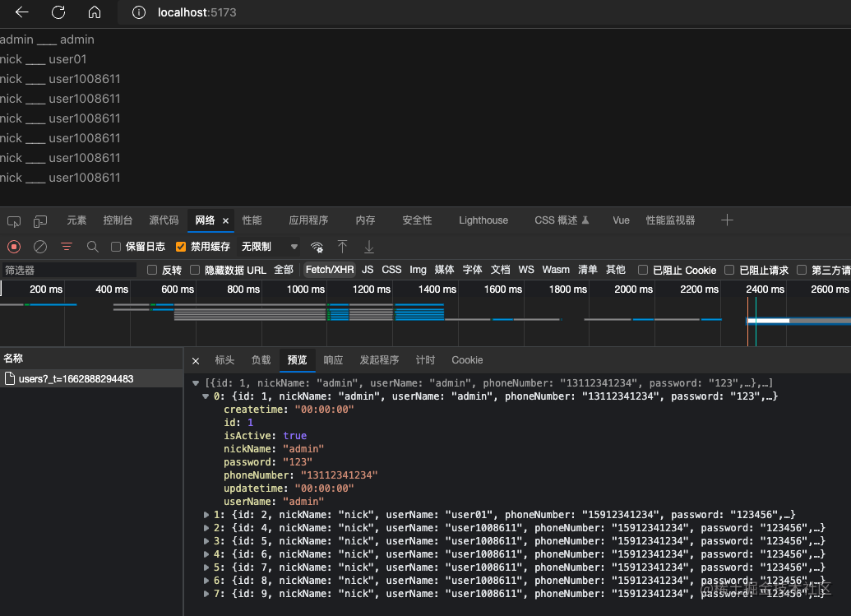Toggle device emulation icon in DevTools

40,221
